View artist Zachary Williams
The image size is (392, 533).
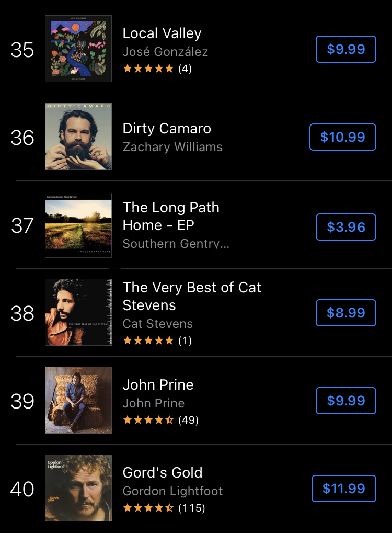[172, 147]
